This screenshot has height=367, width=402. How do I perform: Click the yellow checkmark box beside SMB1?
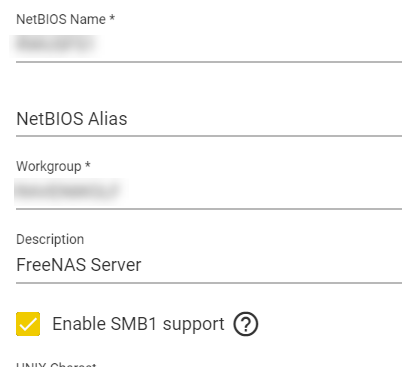pos(28,324)
